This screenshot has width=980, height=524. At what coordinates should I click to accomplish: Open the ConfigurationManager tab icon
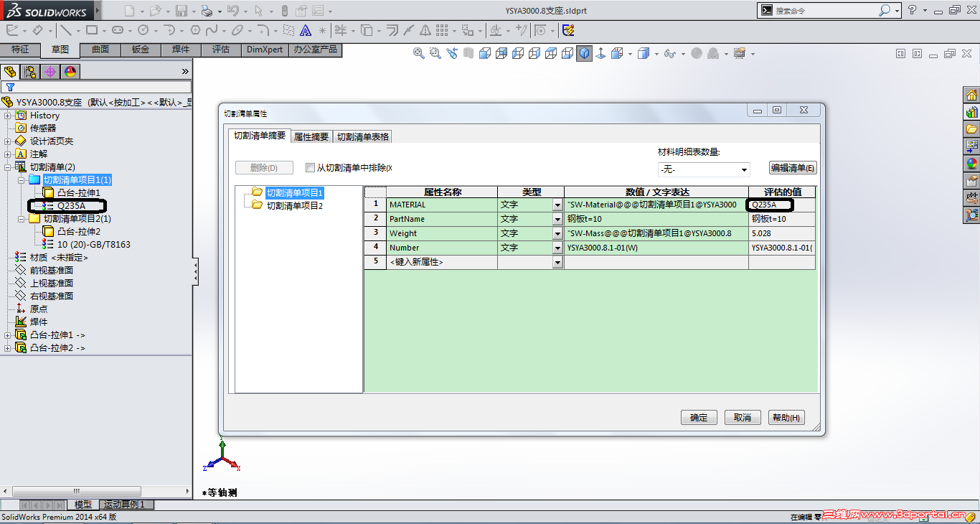tap(30, 71)
